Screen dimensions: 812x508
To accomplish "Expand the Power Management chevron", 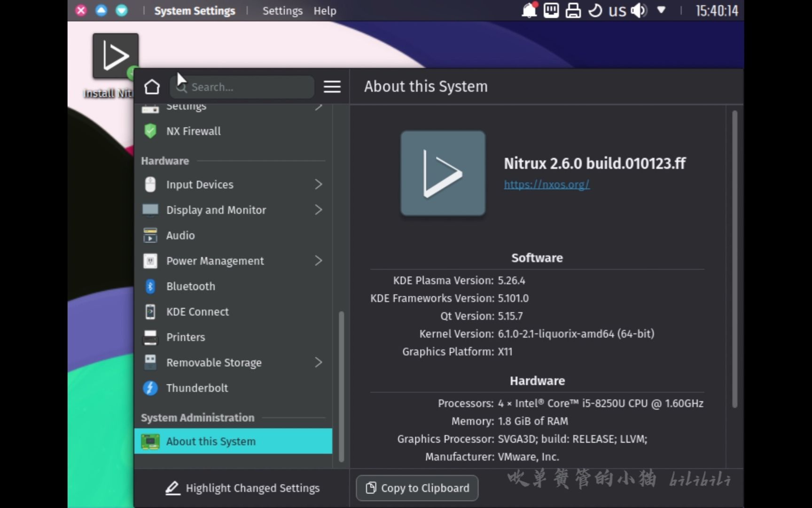I will coord(319,261).
